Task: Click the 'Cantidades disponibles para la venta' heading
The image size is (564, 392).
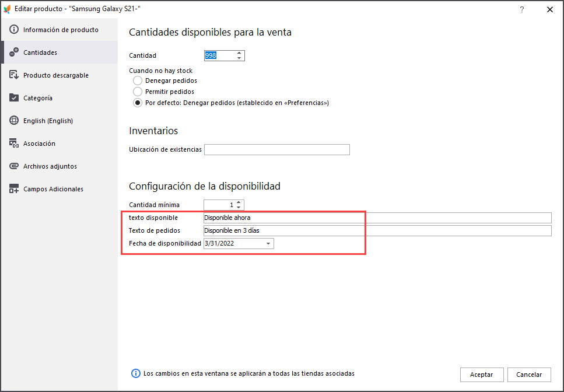Action: point(210,32)
